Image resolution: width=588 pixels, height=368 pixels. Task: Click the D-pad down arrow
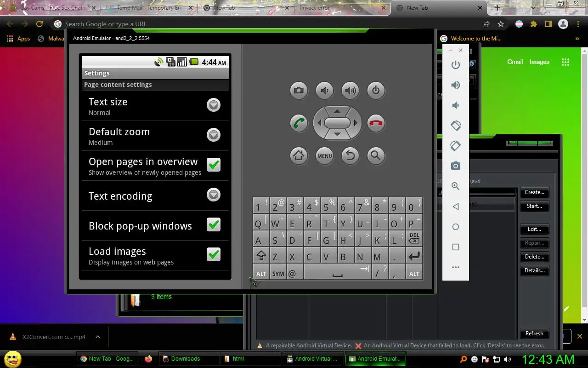tap(337, 134)
